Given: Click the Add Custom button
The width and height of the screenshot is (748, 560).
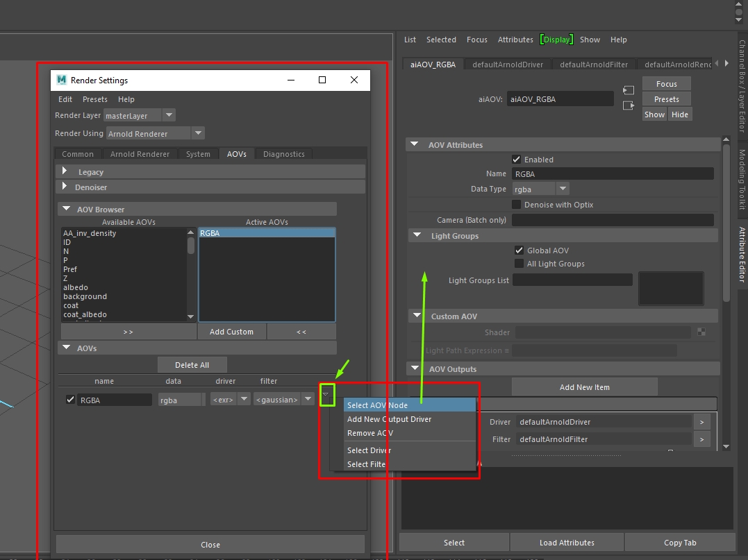Looking at the screenshot, I should (232, 332).
